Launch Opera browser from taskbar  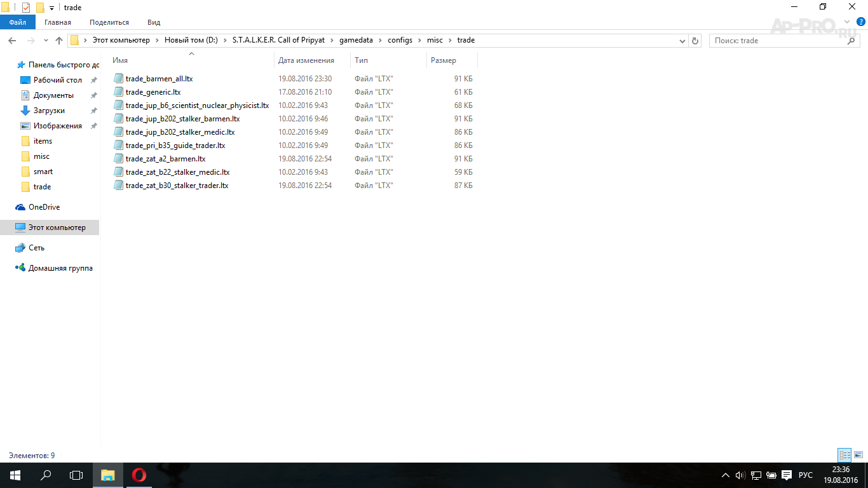click(139, 475)
